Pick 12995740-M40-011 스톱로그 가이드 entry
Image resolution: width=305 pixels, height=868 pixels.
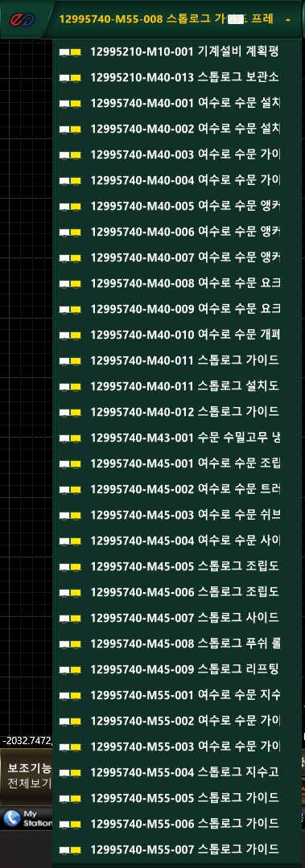tap(176, 361)
